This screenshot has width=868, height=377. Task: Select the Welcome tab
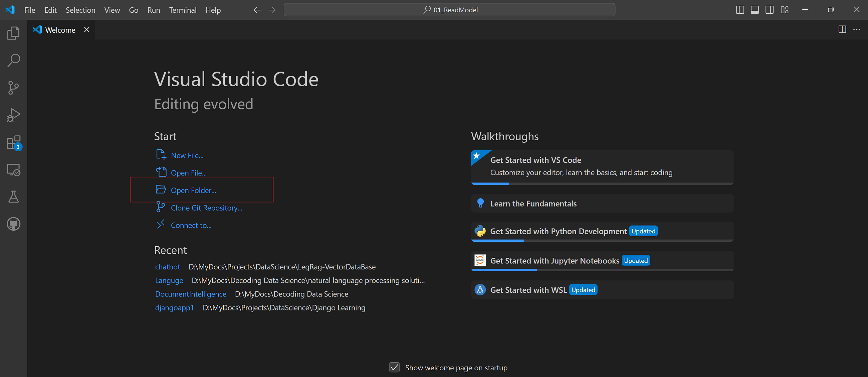[x=60, y=30]
